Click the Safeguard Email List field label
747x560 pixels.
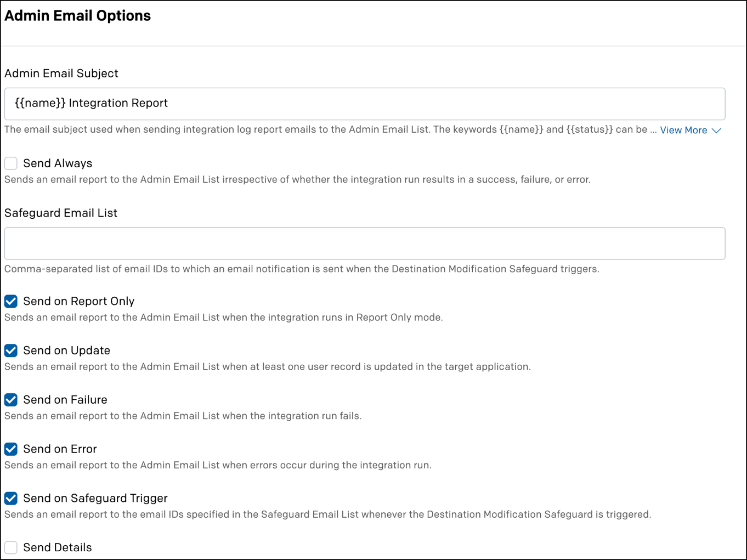pos(61,213)
